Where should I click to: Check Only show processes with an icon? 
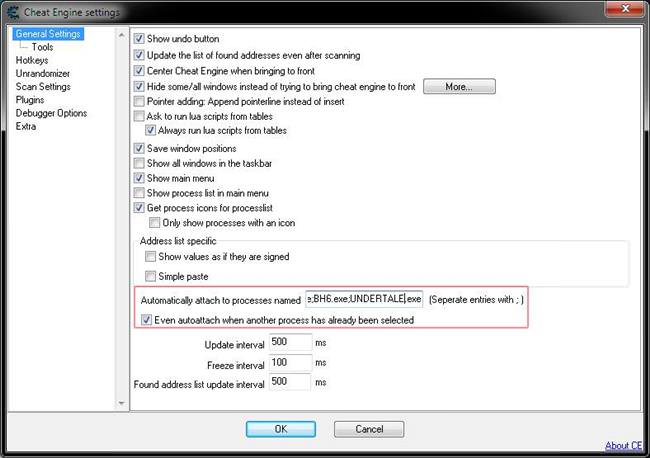(154, 223)
